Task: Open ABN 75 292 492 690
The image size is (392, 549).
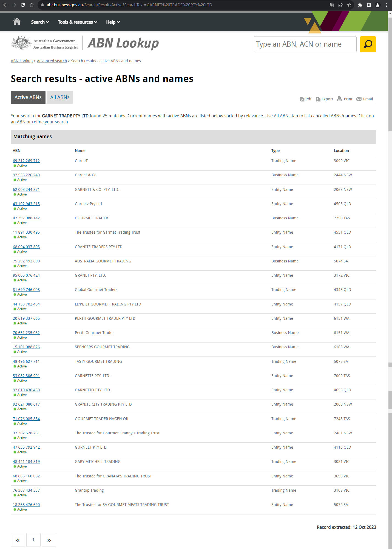Action: click(x=26, y=261)
